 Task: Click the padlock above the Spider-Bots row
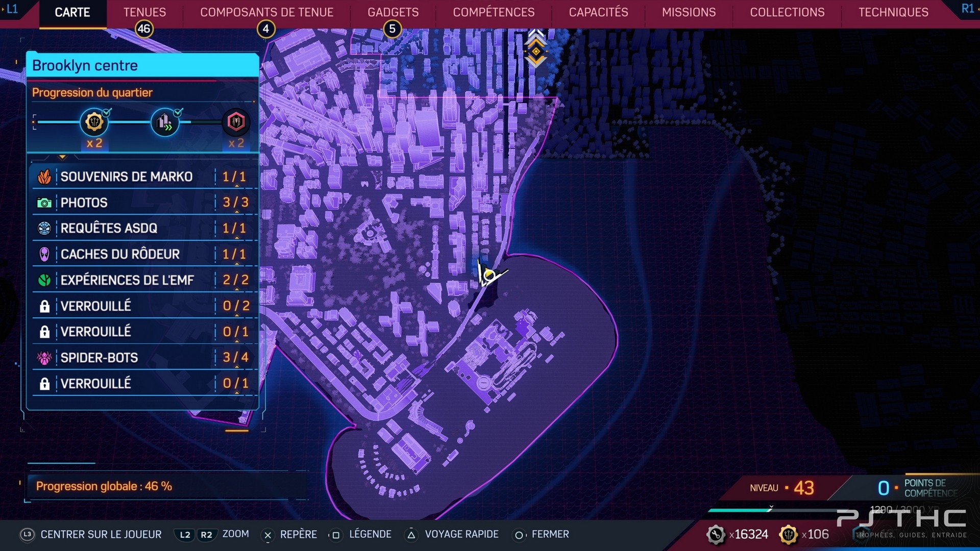pyautogui.click(x=44, y=332)
